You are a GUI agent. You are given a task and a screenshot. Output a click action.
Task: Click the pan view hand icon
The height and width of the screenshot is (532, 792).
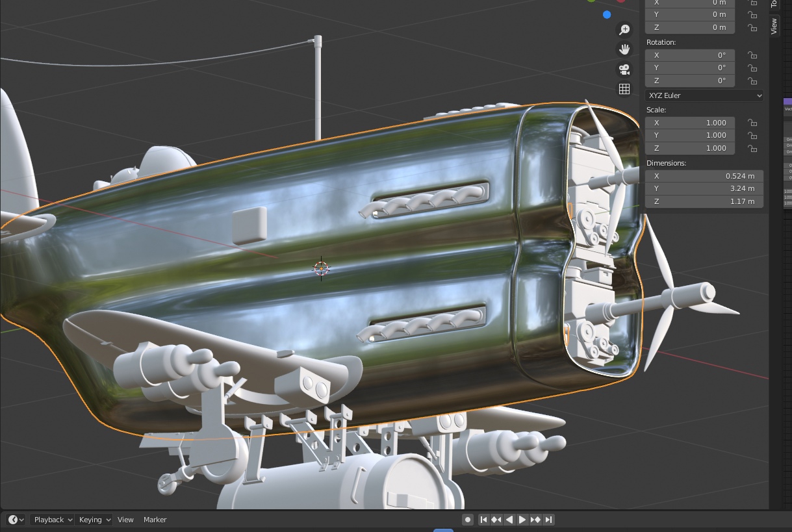(x=624, y=49)
